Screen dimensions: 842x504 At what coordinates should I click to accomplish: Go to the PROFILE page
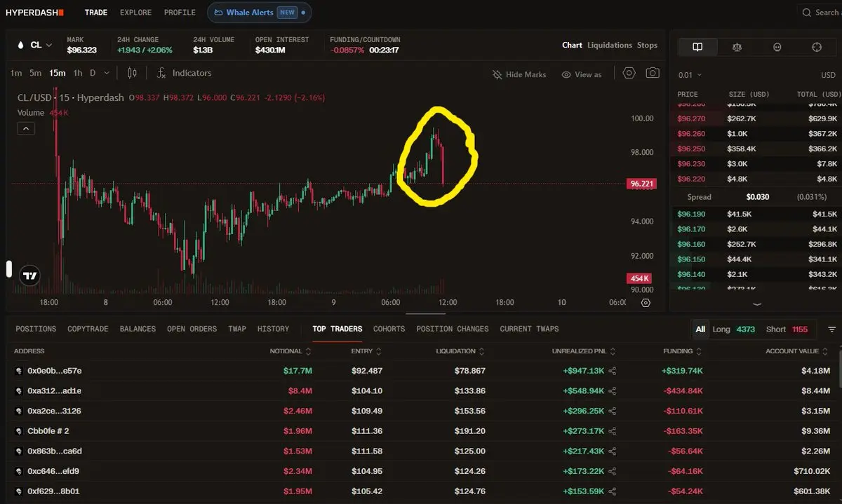coord(180,13)
